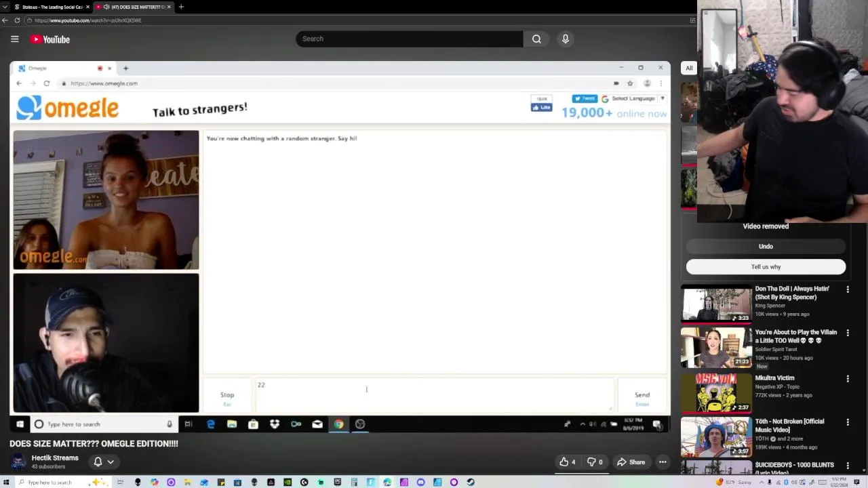Open the Hectik Streams channel name
868x488 pixels.
[55, 458]
